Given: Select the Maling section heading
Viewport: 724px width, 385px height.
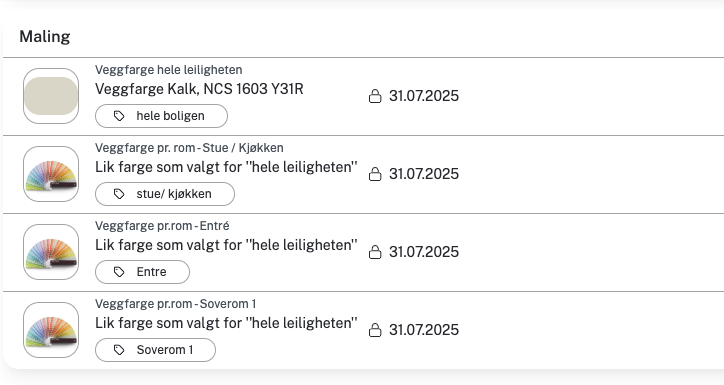Looking at the screenshot, I should coord(45,36).
